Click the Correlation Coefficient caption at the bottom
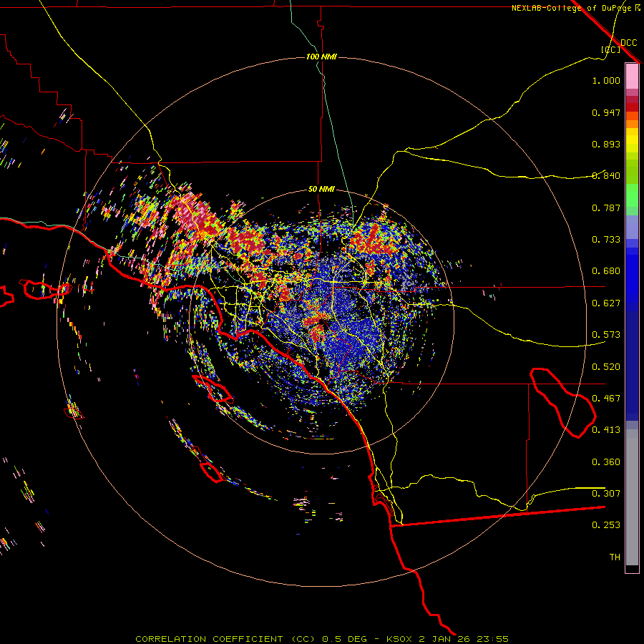The image size is (644, 644). [x=321, y=639]
